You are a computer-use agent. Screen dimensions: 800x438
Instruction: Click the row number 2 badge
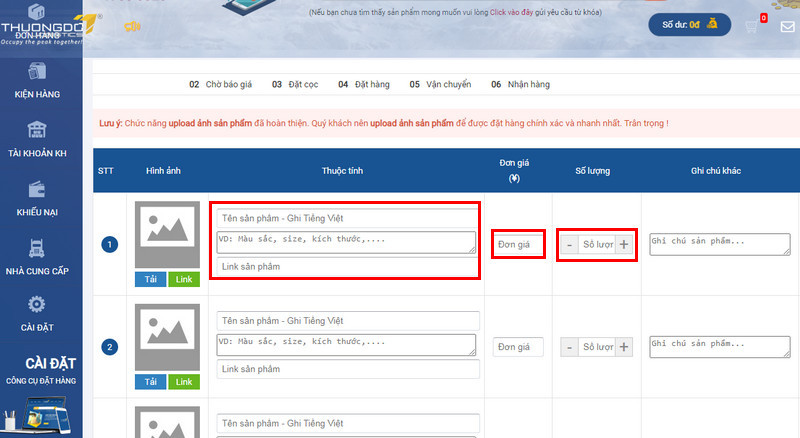[x=110, y=347]
